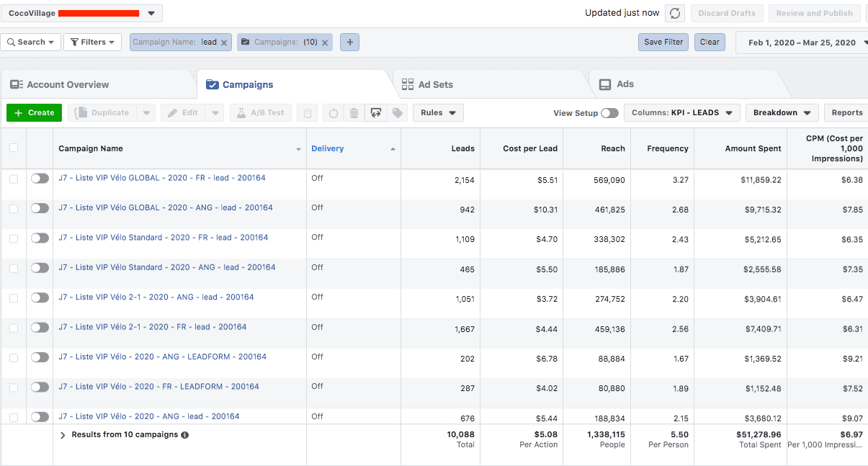Flip the View Setup switch on

coord(609,113)
